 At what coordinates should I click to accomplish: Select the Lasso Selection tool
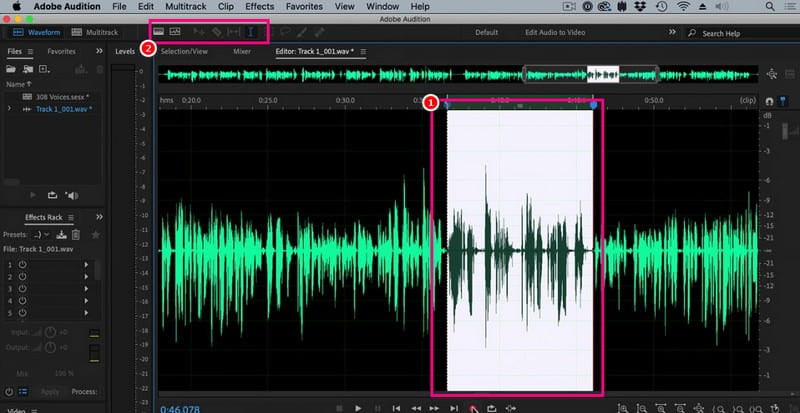[285, 32]
